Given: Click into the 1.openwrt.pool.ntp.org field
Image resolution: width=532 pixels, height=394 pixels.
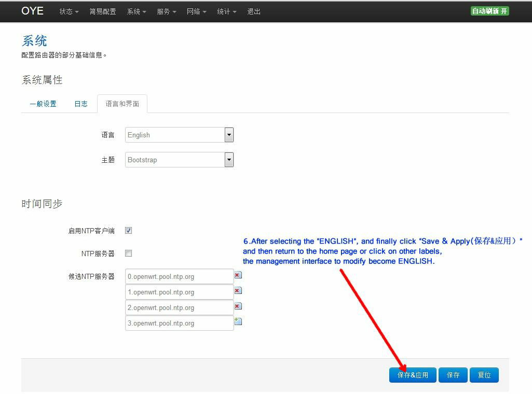Looking at the screenshot, I should 179,292.
